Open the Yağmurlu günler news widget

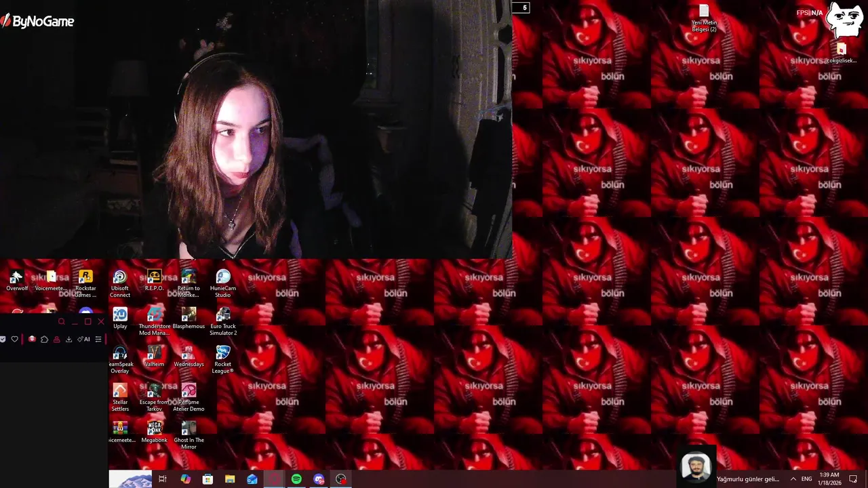pos(748,479)
